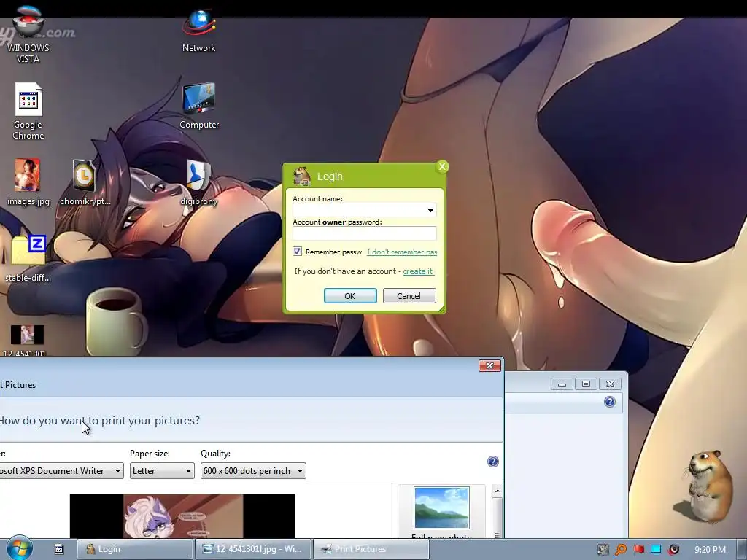
Task: Open the Paper size Letter dropdown
Action: tap(162, 471)
